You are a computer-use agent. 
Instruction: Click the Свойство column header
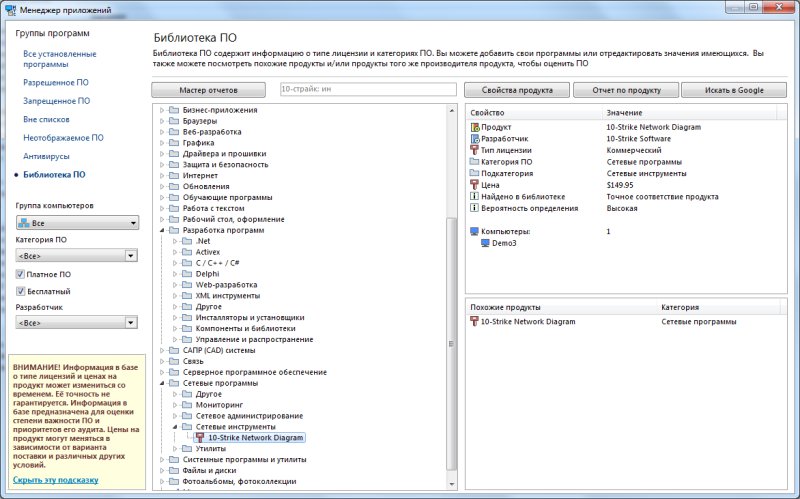[534, 113]
